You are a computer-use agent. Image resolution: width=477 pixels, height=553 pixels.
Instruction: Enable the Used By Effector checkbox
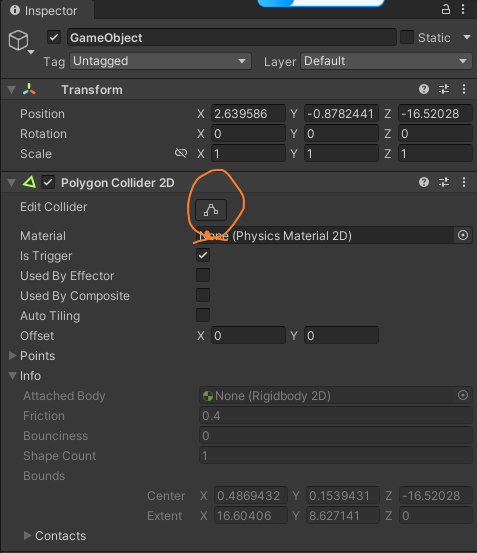[203, 275]
